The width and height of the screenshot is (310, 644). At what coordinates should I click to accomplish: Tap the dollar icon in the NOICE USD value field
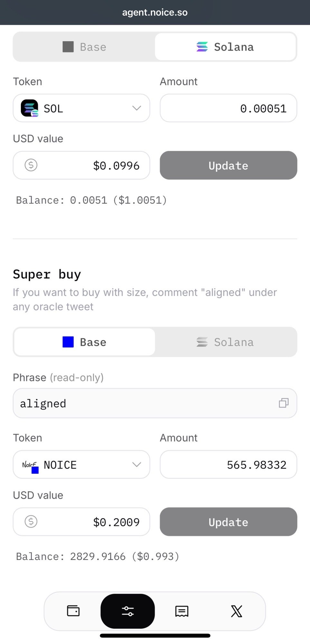(x=31, y=521)
